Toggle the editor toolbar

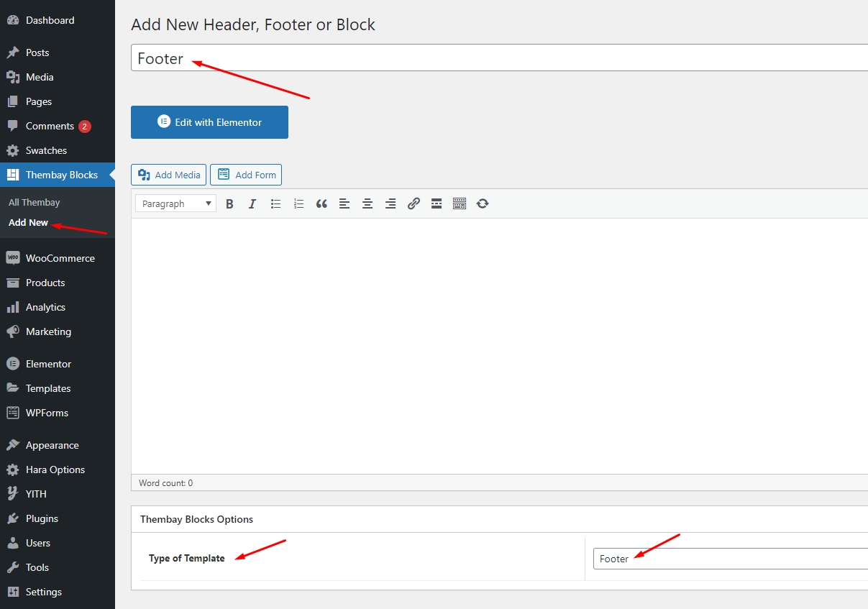point(460,204)
